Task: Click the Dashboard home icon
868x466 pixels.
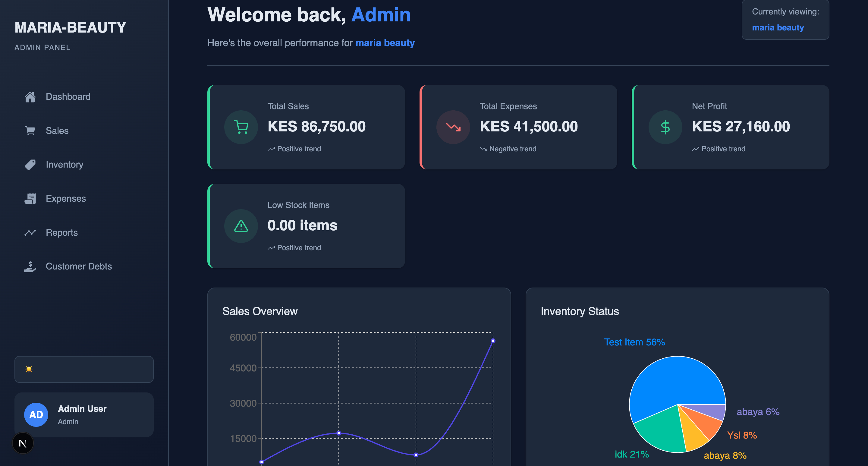Action: pos(30,97)
